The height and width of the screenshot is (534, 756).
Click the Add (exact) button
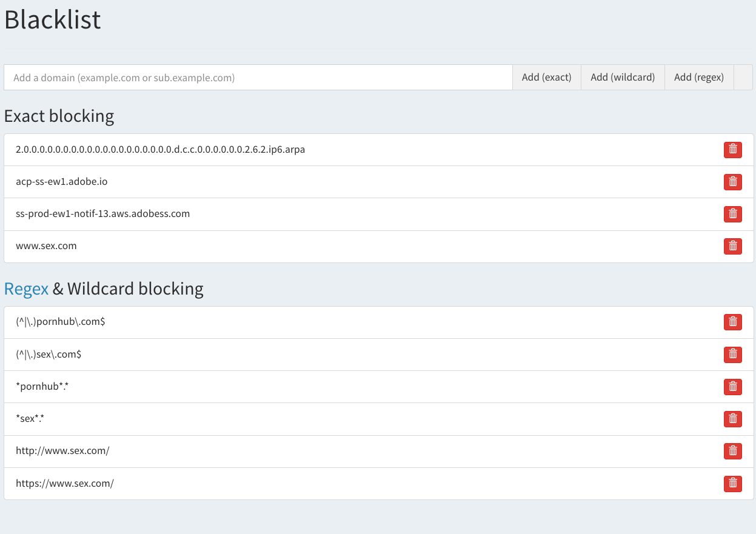pyautogui.click(x=546, y=78)
